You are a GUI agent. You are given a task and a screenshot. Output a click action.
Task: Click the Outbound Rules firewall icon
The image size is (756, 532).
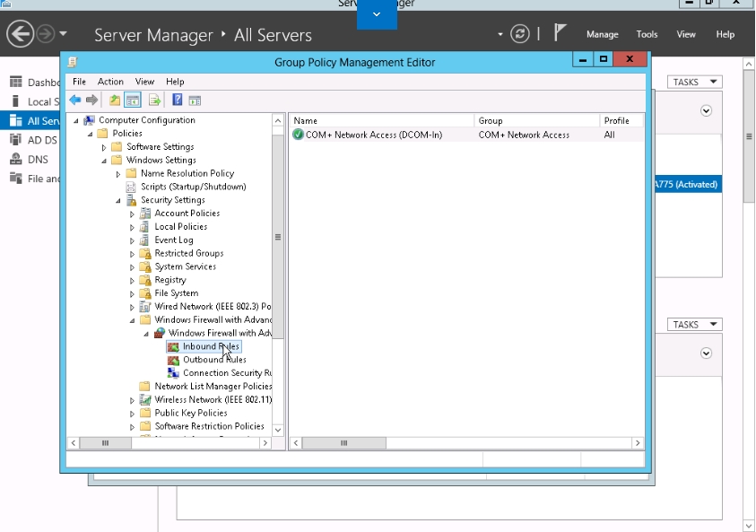coord(173,360)
